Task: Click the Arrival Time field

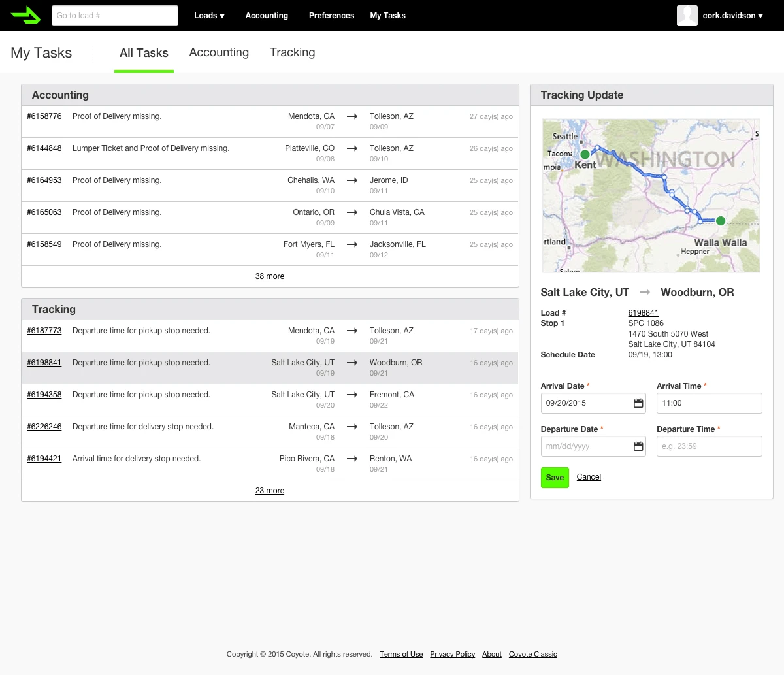Action: click(x=710, y=403)
